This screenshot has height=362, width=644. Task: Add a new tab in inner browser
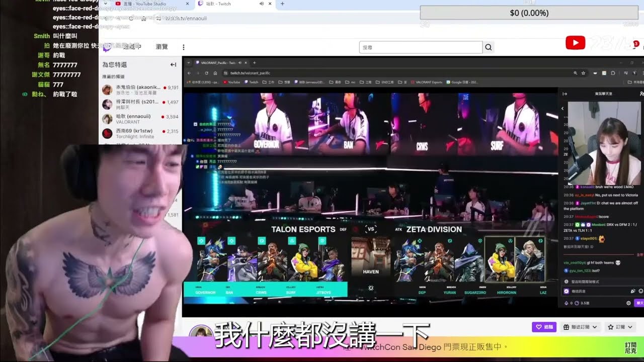coord(254,63)
